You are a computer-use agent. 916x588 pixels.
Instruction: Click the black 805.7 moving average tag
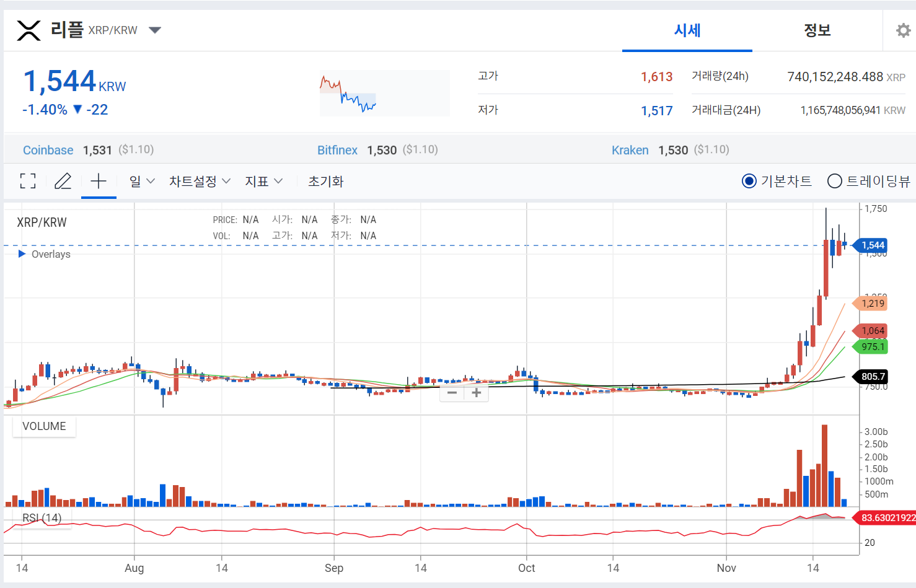(x=871, y=376)
